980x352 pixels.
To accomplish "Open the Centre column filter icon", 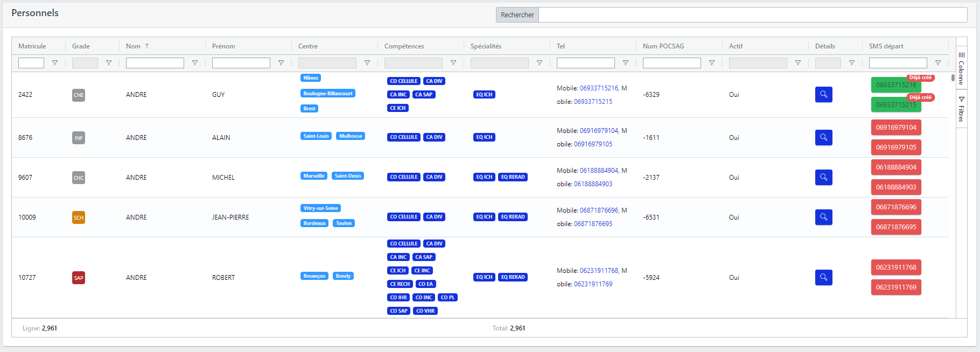I will (x=367, y=63).
